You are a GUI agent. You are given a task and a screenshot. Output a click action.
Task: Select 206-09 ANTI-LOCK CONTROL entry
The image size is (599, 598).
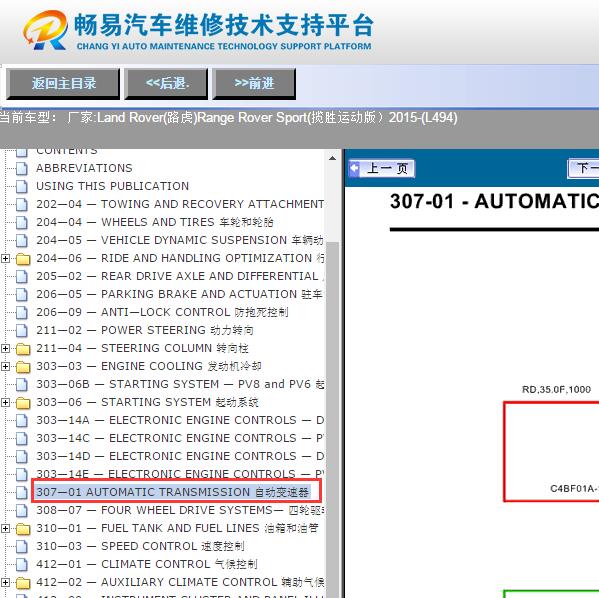point(162,312)
